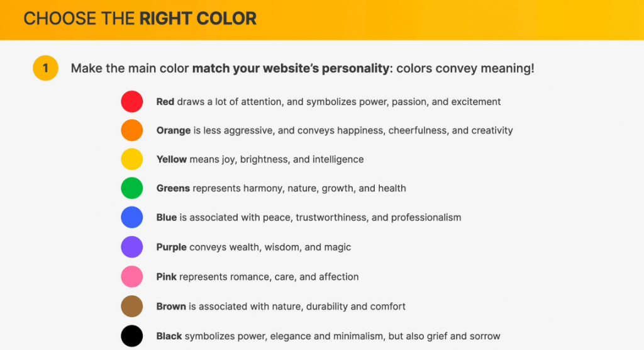Click the red color circle
Screen dimensions: 644x350
coord(132,101)
